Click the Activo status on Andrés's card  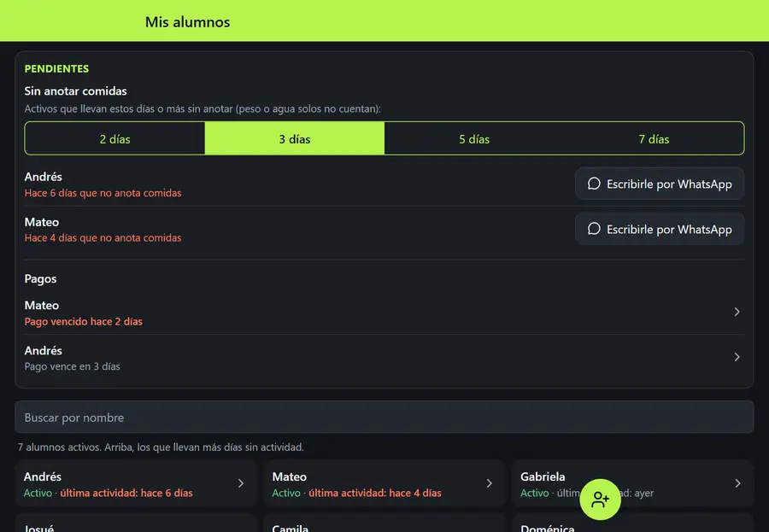pos(38,493)
